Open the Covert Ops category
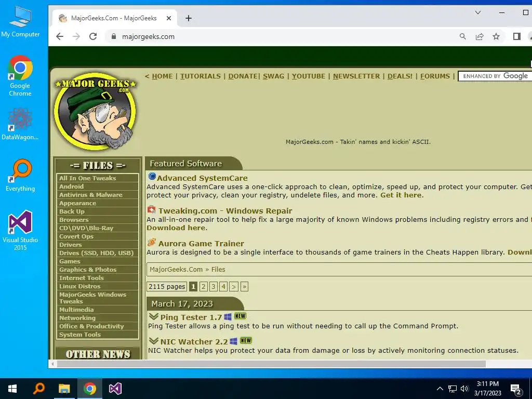This screenshot has width=532, height=399. click(98, 236)
